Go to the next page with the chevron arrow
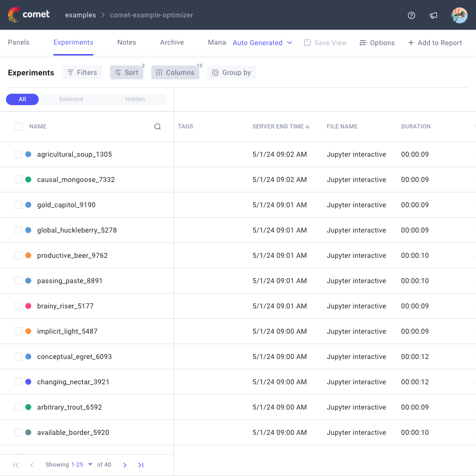Viewport: 476px width, 476px height. tap(124, 465)
